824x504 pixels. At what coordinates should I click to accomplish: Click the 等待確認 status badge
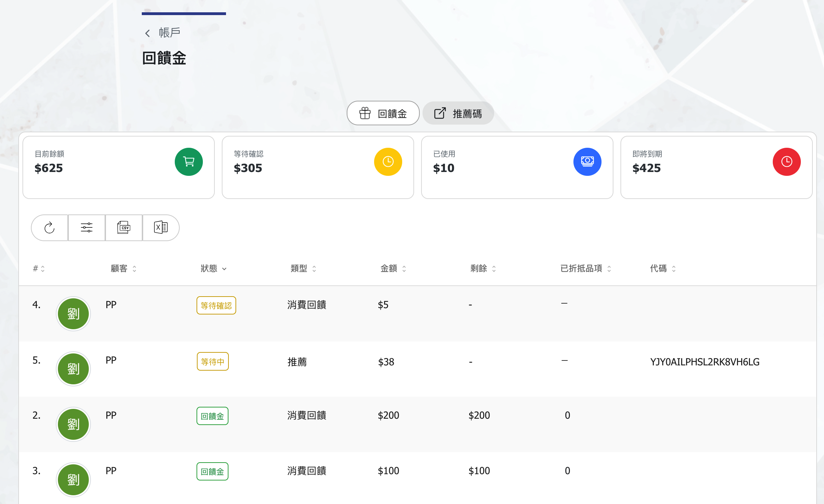pos(216,305)
